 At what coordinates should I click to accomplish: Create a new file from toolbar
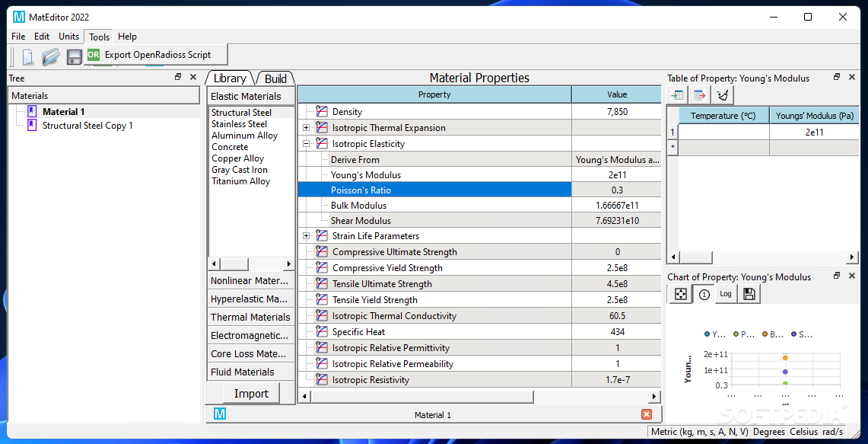(27, 56)
